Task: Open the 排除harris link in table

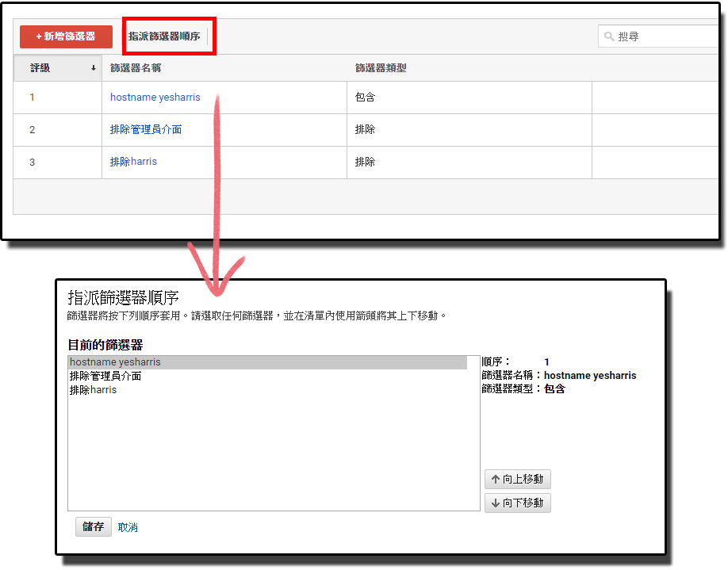Action: (133, 162)
